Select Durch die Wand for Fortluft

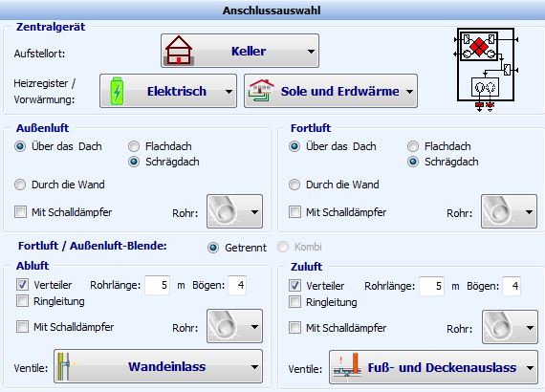point(294,185)
